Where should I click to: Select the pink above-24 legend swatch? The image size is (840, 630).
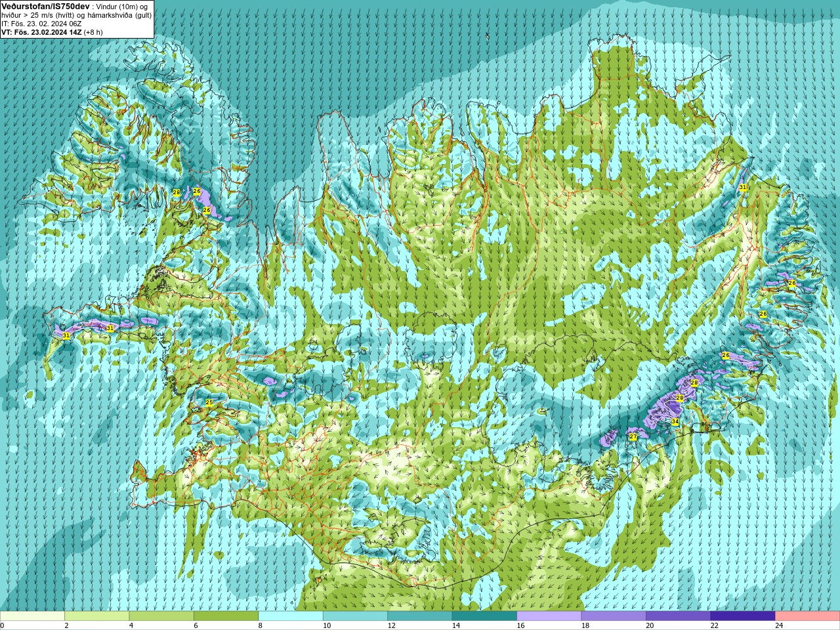click(x=808, y=616)
